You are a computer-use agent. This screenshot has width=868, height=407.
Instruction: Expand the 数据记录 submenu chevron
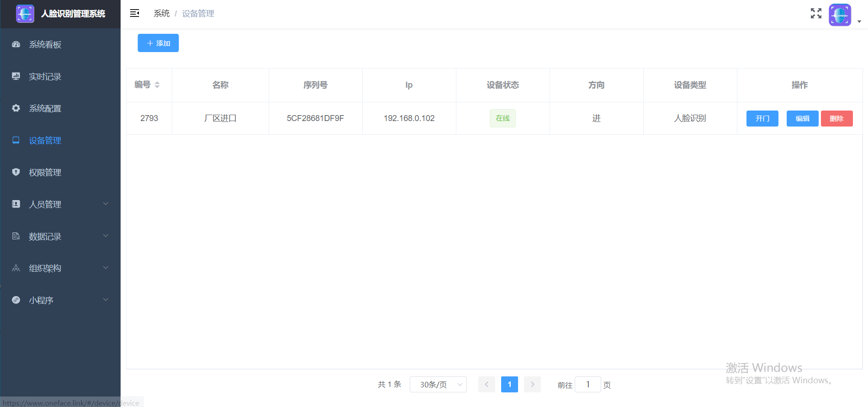[x=106, y=236]
